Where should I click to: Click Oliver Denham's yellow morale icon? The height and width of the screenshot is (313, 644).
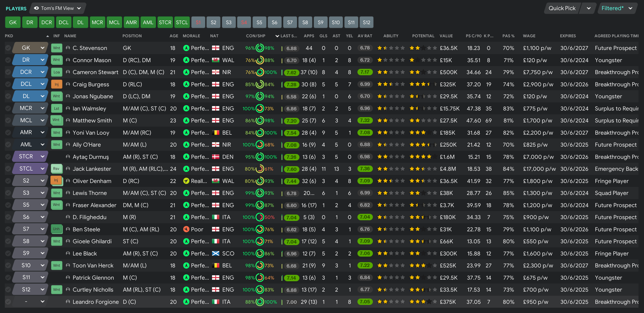(x=186, y=181)
